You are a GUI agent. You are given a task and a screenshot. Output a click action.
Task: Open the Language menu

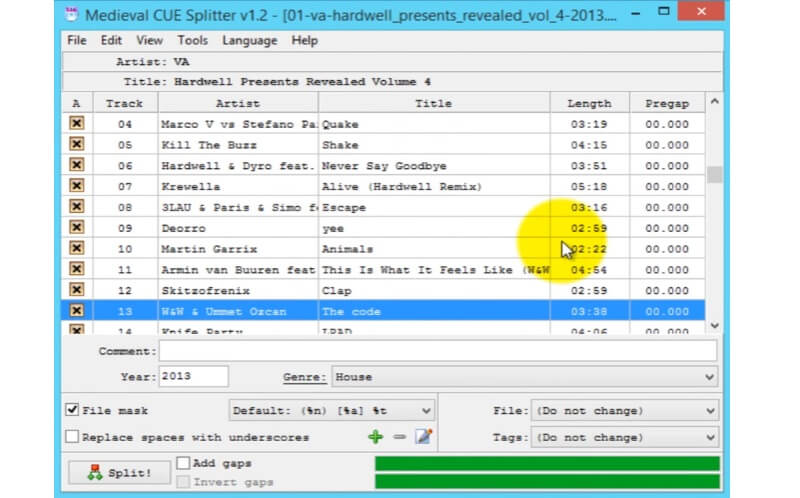[x=249, y=40]
